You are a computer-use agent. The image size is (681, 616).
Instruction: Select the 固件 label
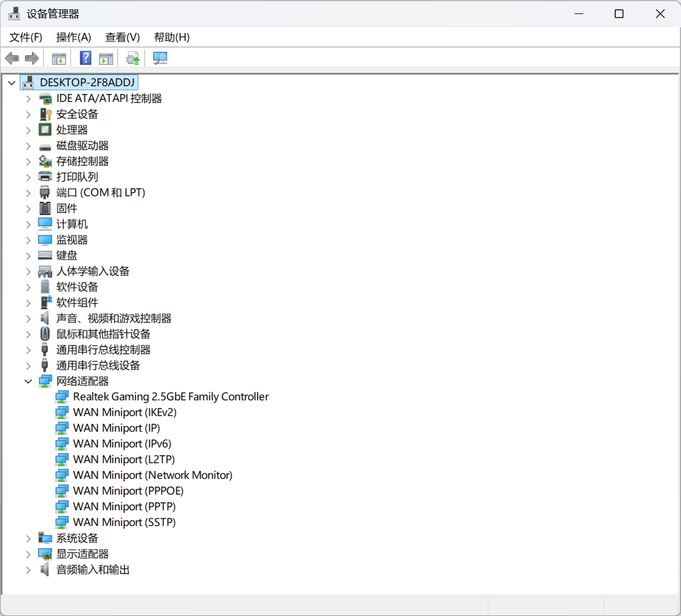click(66, 208)
